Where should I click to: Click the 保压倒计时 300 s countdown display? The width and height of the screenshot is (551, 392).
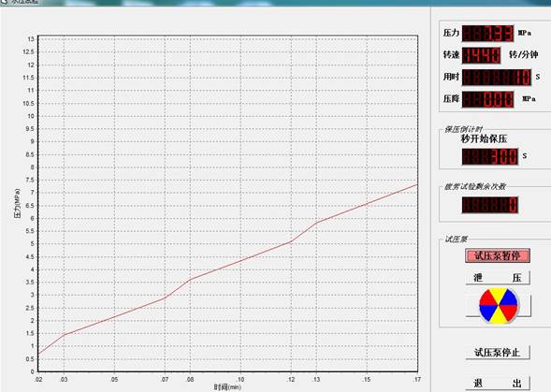click(x=490, y=156)
